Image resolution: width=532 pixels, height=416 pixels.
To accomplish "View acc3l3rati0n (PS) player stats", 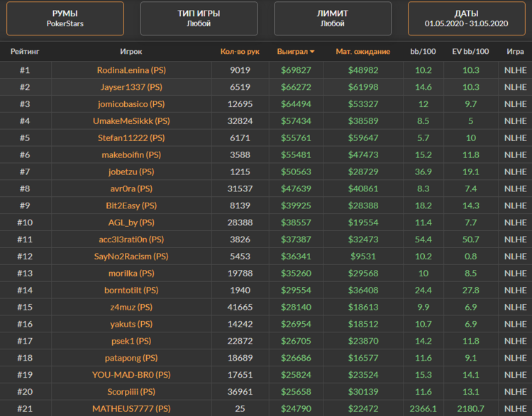I will (x=131, y=240).
